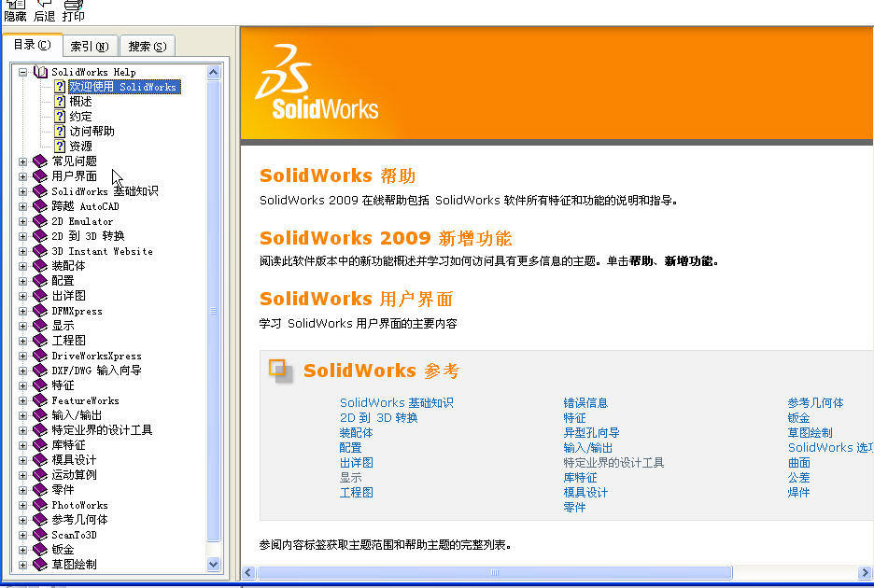The height and width of the screenshot is (588, 874).
Task: Click the FeatureWorks book icon
Action: coord(40,400)
